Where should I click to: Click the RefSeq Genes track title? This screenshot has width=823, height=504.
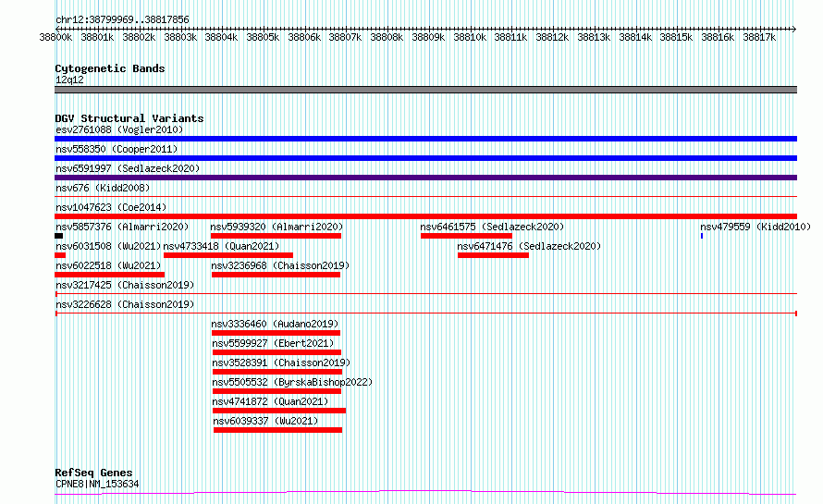[x=93, y=473]
